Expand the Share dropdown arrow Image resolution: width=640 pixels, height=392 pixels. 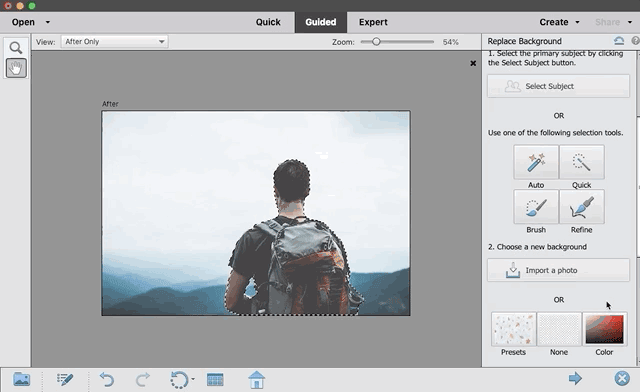click(x=630, y=22)
